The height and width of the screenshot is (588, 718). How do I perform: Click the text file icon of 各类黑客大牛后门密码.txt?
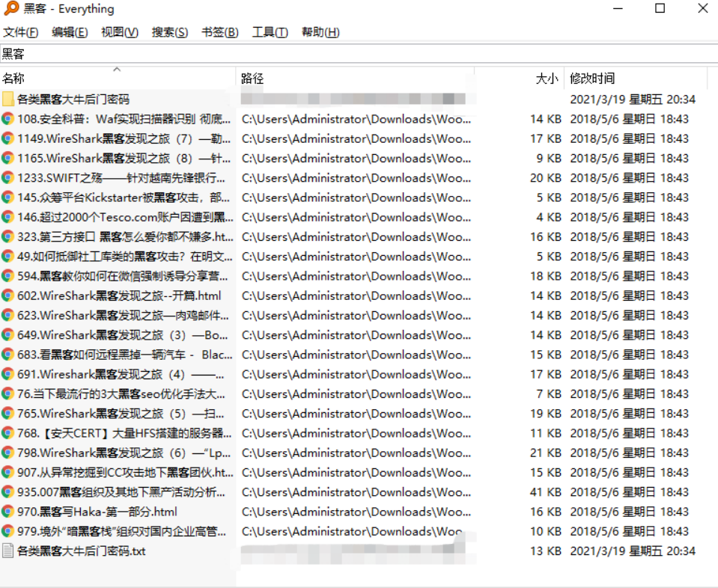7,551
